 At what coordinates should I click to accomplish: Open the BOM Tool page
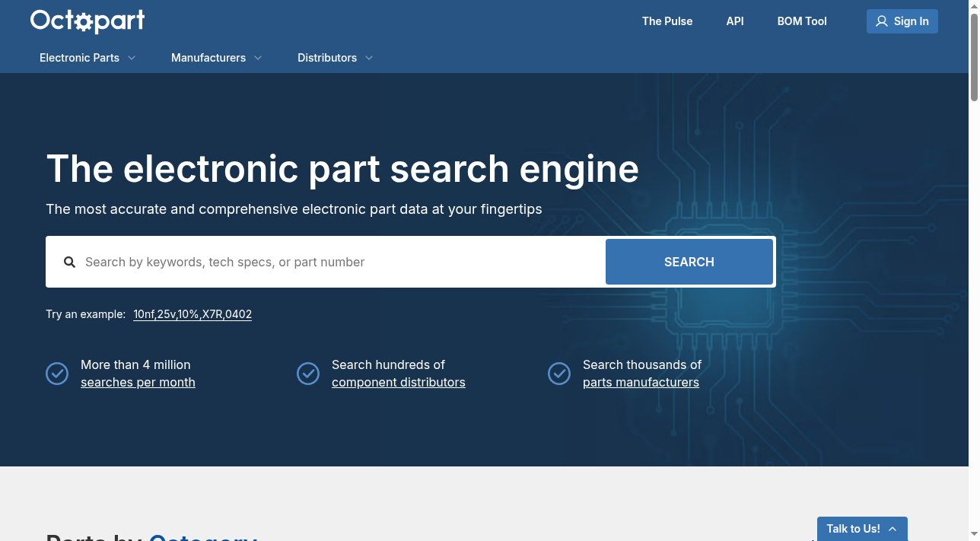pyautogui.click(x=802, y=21)
